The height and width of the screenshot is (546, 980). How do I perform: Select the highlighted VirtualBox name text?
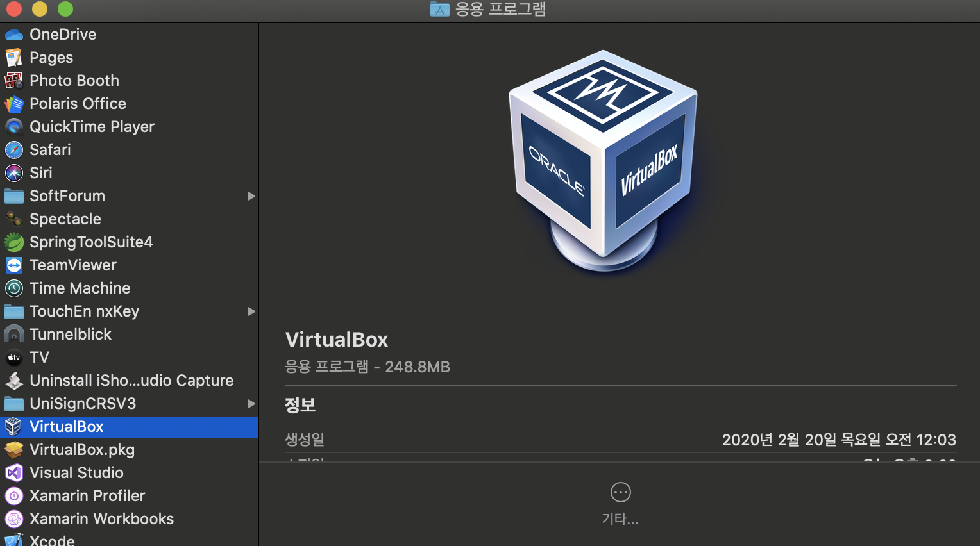coord(67,427)
